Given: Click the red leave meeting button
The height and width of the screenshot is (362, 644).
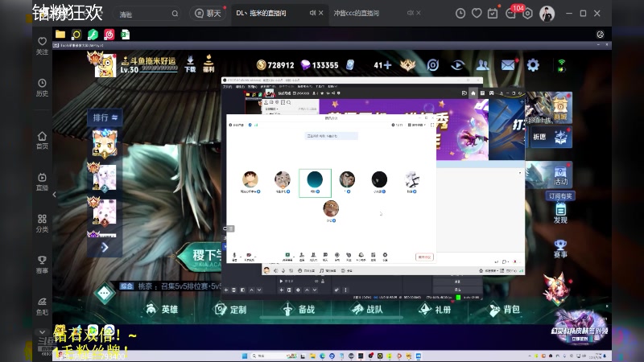Looking at the screenshot, I should tap(424, 257).
